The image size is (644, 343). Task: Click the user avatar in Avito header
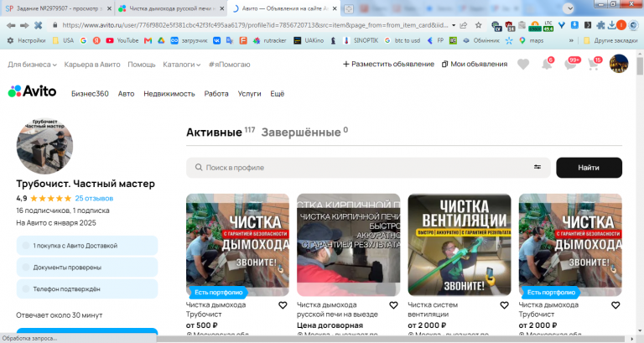pos(619,64)
